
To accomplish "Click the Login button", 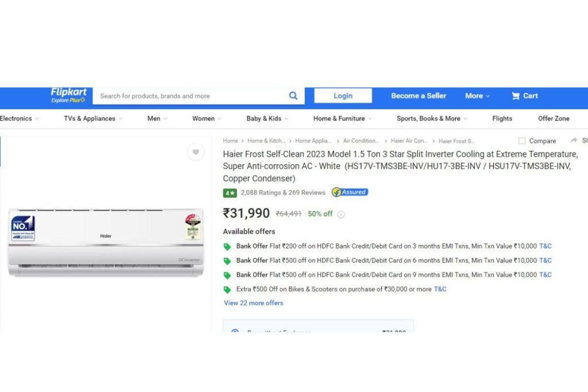I will click(343, 96).
